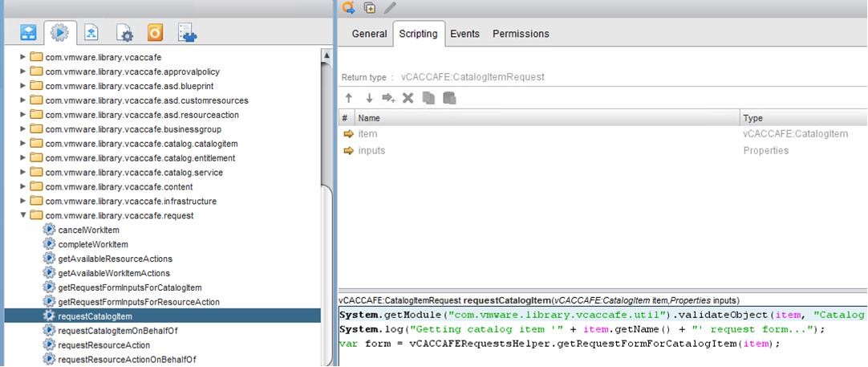The width and height of the screenshot is (868, 367).
Task: Click the copy parameter icon
Action: (x=428, y=98)
